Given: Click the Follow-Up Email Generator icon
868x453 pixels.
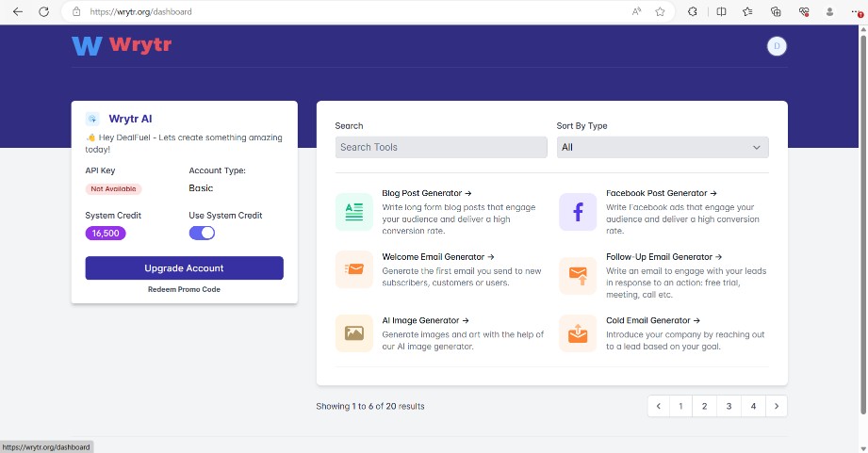Looking at the screenshot, I should (578, 275).
